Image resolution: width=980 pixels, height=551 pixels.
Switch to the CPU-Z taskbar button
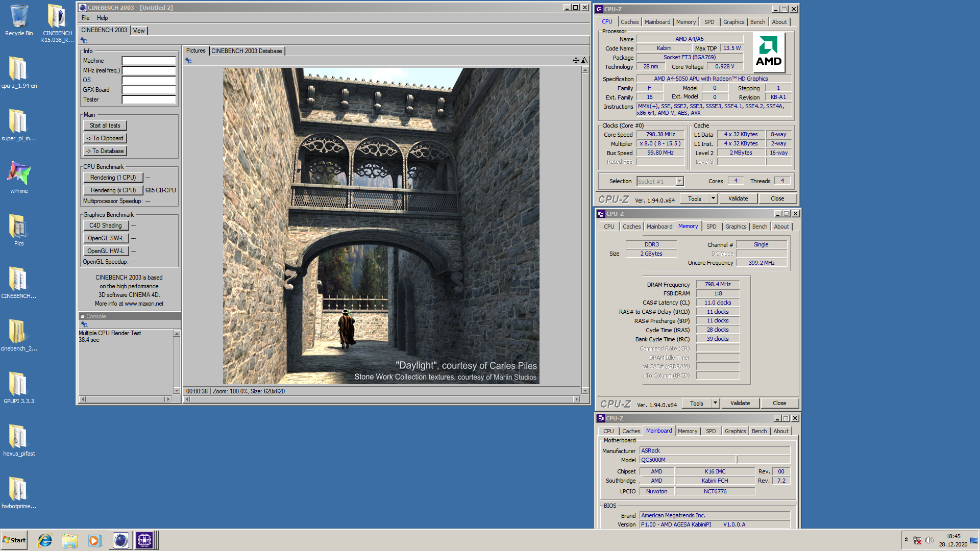click(x=145, y=540)
